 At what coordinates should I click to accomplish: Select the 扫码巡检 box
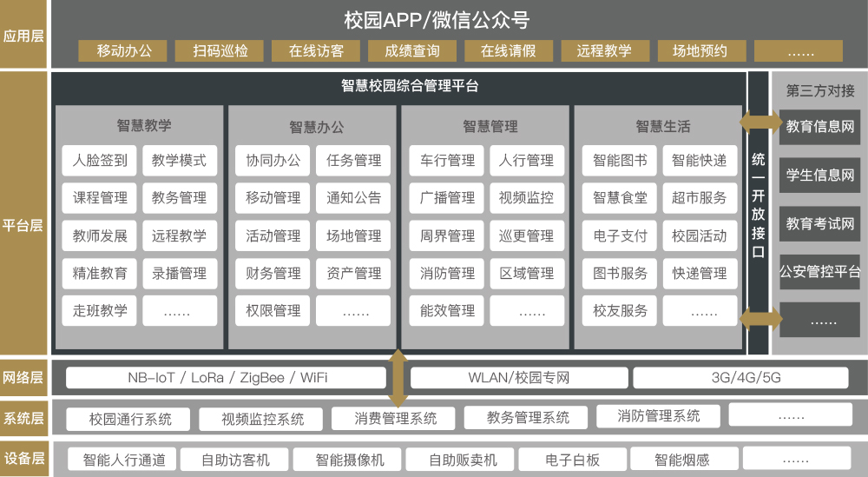coord(220,51)
